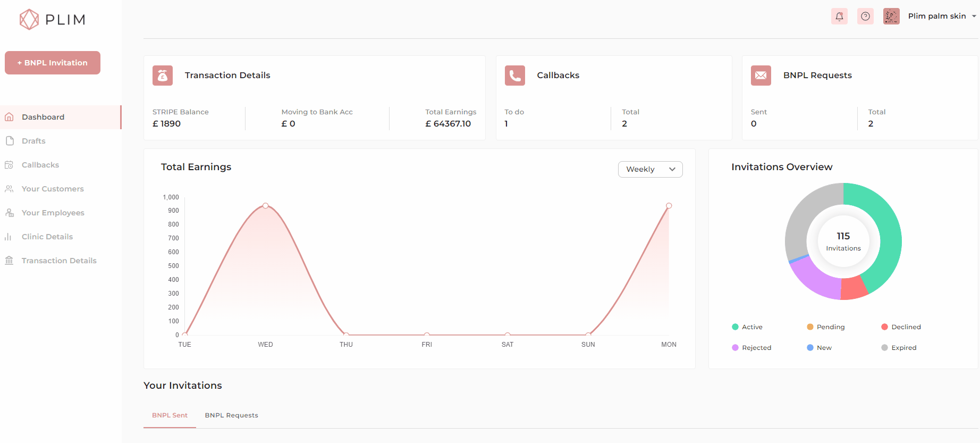
Task: Click the WED data point on chart
Action: pyautogui.click(x=266, y=206)
